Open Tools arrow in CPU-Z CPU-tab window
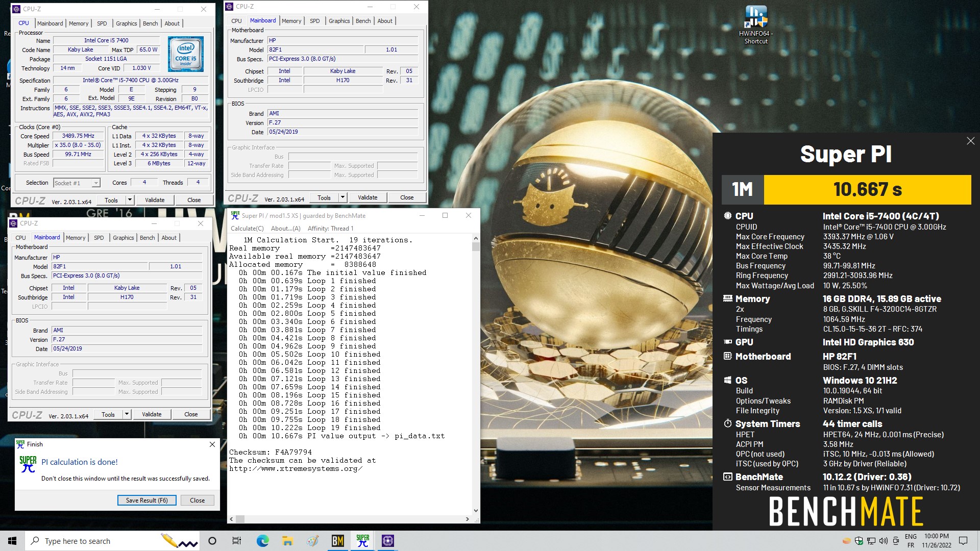 pos(130,200)
